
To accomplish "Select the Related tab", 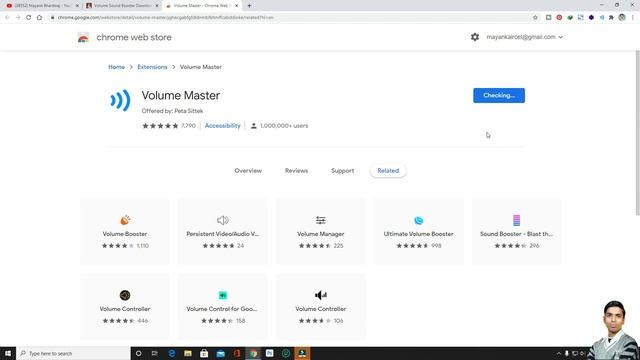I will pyautogui.click(x=388, y=171).
